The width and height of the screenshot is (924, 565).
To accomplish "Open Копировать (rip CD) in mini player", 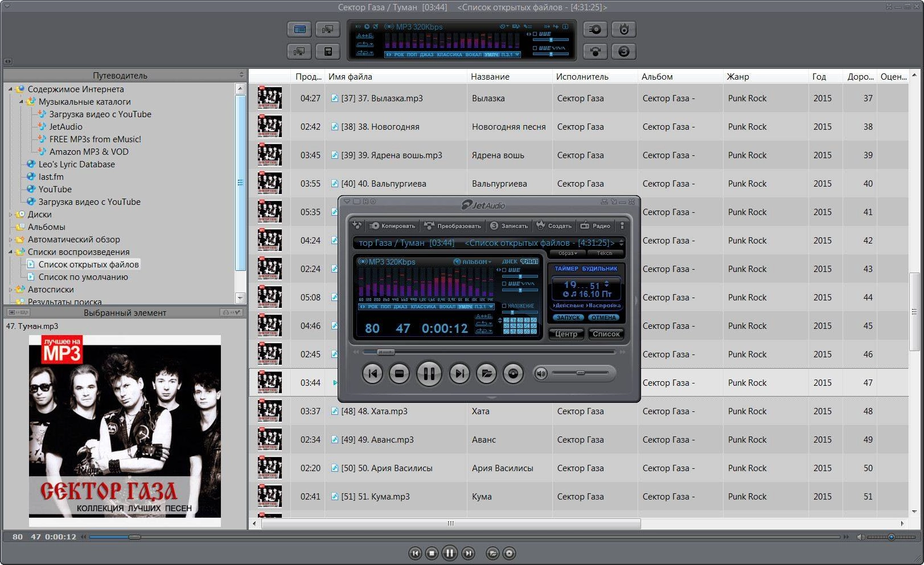I will pyautogui.click(x=392, y=226).
